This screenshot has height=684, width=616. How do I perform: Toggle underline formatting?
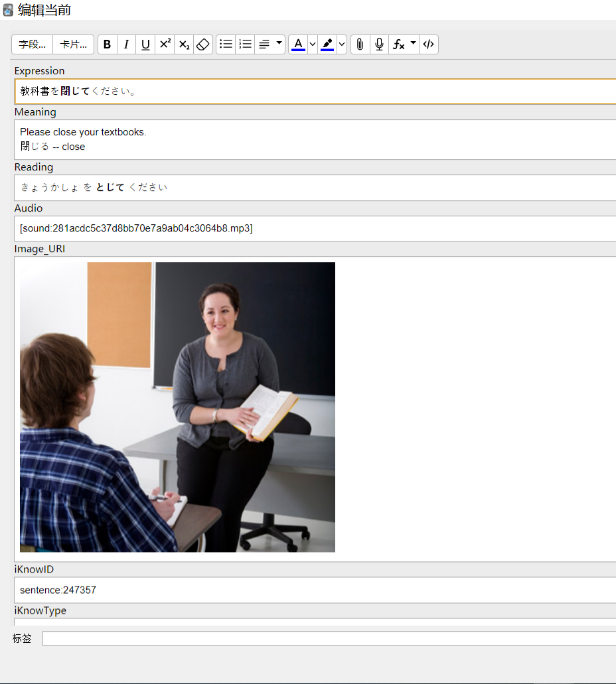click(x=146, y=44)
